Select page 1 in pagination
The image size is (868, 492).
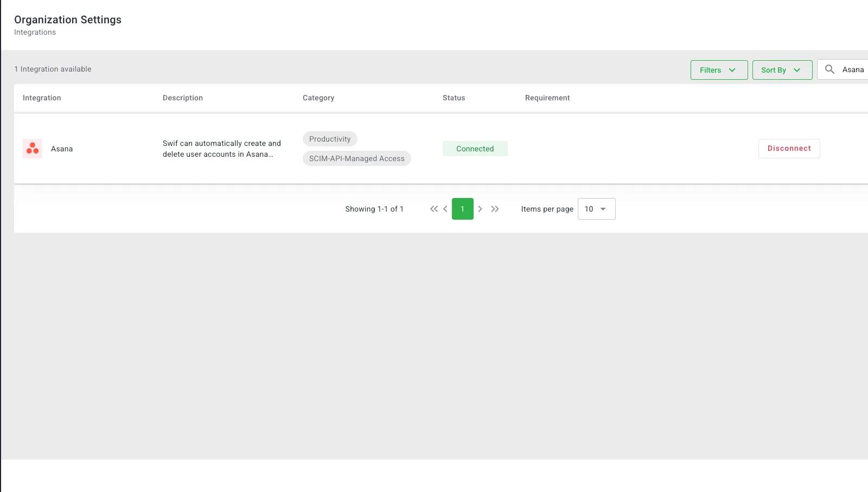[462, 209]
